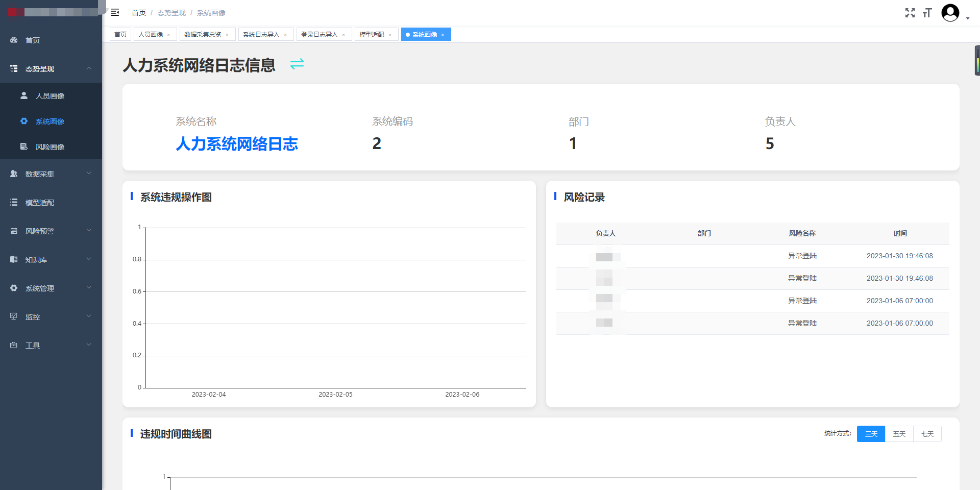Screen dimensions: 980x490
Task: Click the 人力系统网络日志 system name link
Action: pyautogui.click(x=237, y=144)
